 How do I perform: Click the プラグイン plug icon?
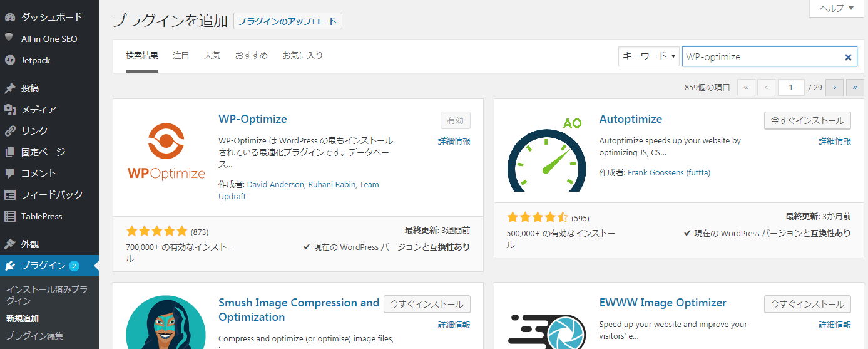pos(9,266)
